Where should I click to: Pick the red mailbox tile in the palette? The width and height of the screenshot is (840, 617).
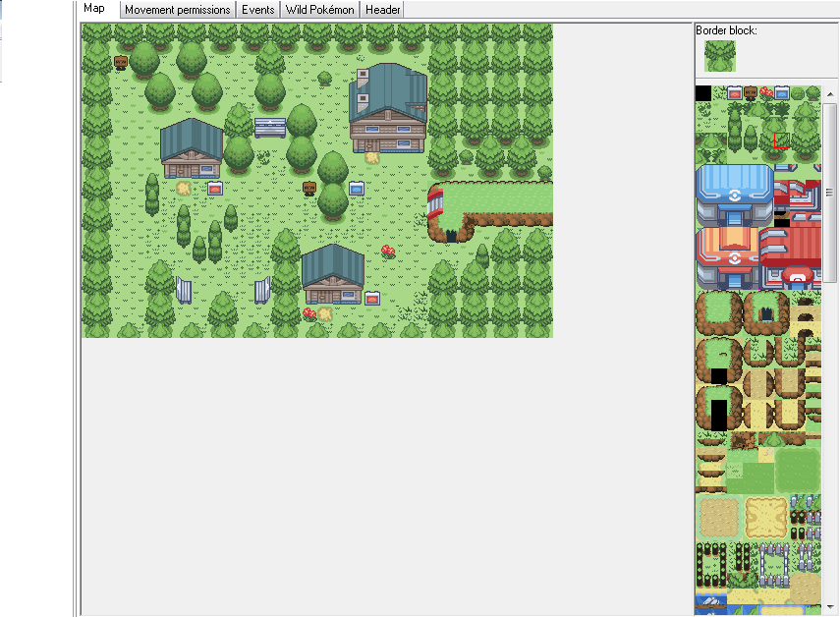735,93
